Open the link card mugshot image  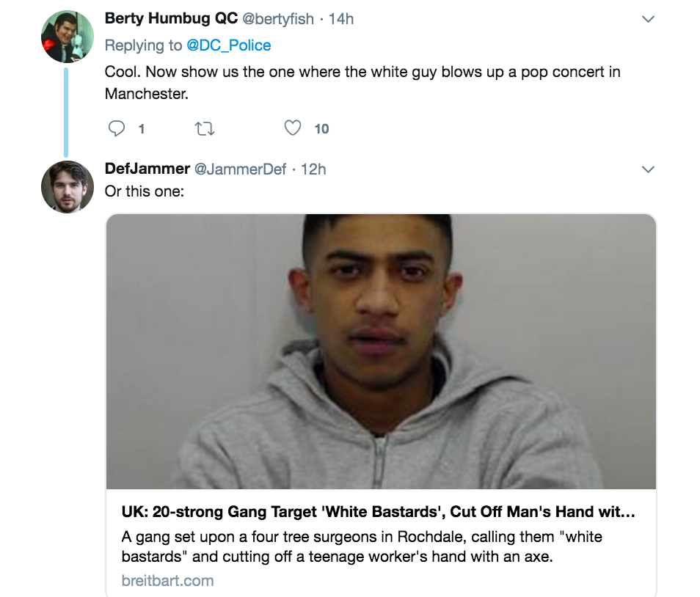click(x=381, y=351)
